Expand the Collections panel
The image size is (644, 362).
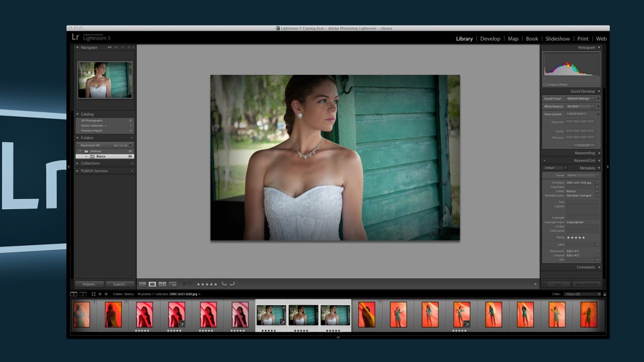(x=91, y=163)
